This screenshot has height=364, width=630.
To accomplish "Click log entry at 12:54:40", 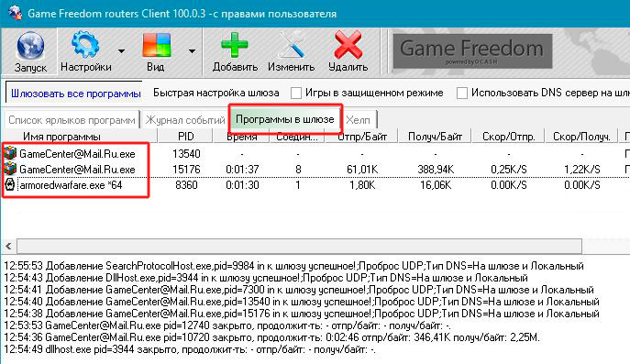I will coord(302,302).
